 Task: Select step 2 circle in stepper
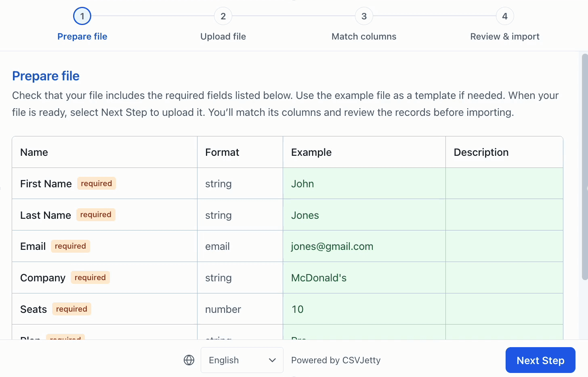click(223, 16)
